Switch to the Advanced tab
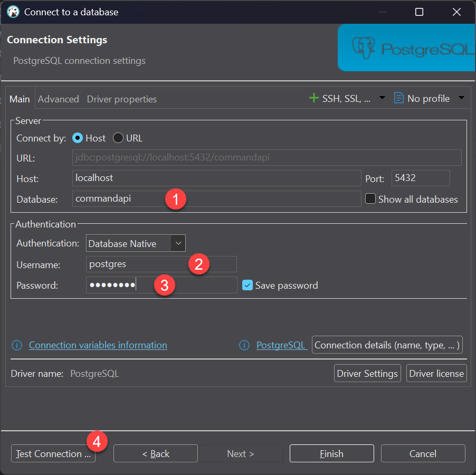476x475 pixels. click(58, 99)
